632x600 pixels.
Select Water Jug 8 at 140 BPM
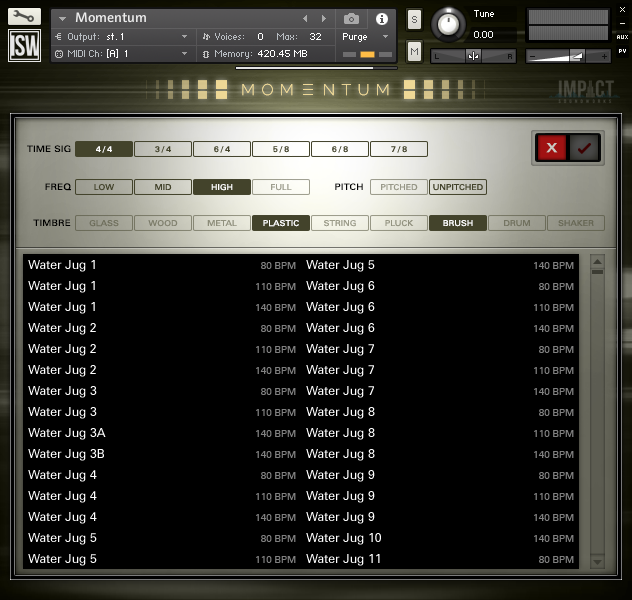(x=440, y=454)
